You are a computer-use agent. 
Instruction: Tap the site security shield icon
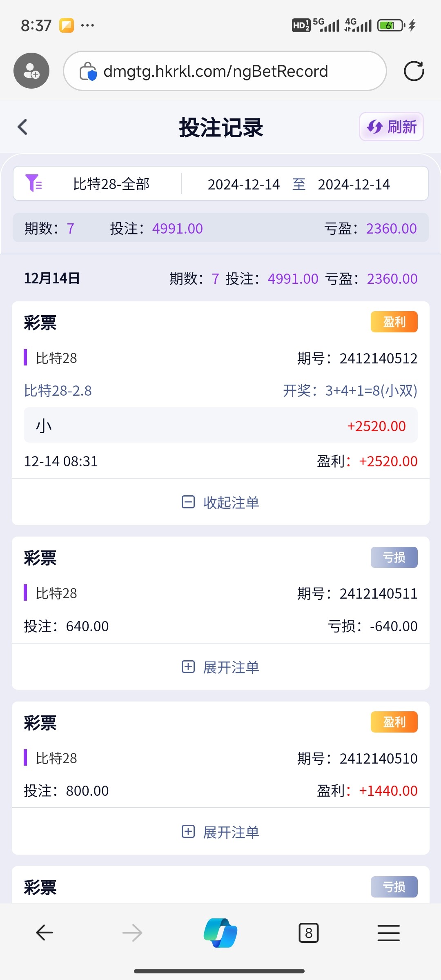[88, 71]
